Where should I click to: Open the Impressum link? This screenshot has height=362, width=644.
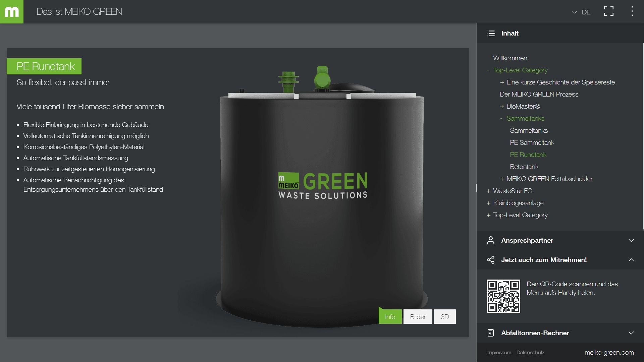499,353
